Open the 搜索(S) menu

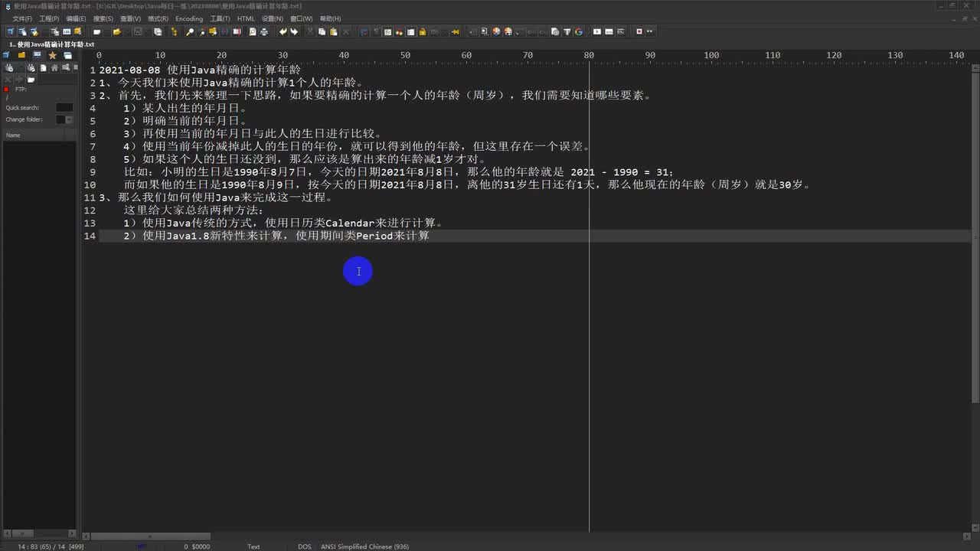click(103, 18)
